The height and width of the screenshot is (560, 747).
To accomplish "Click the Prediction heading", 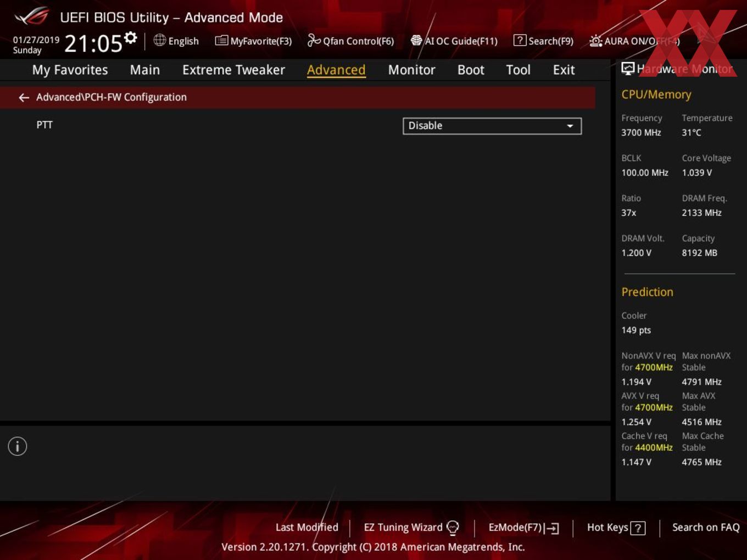I will [647, 292].
